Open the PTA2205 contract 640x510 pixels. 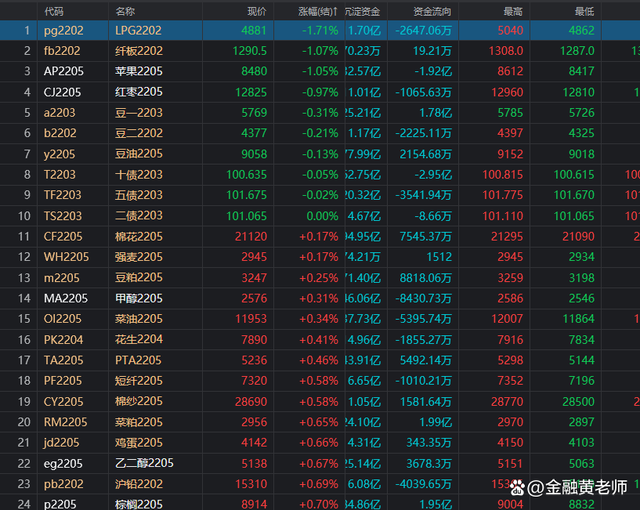[138, 360]
